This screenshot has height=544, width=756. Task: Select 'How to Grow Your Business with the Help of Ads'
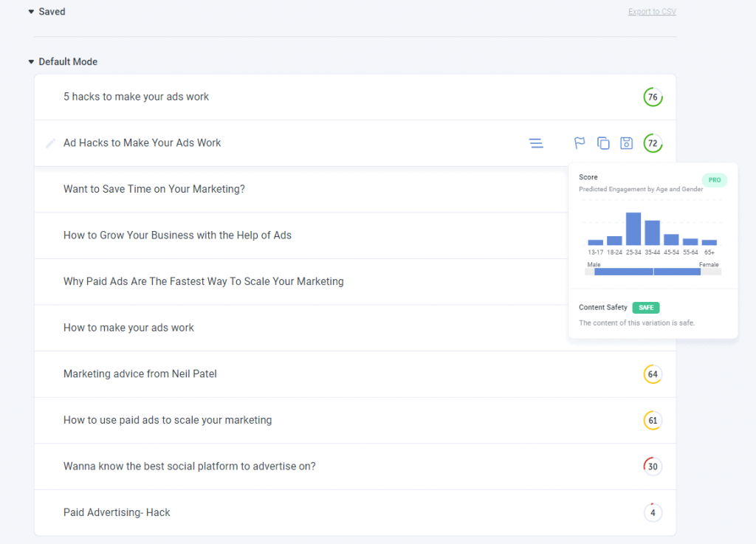click(x=177, y=235)
